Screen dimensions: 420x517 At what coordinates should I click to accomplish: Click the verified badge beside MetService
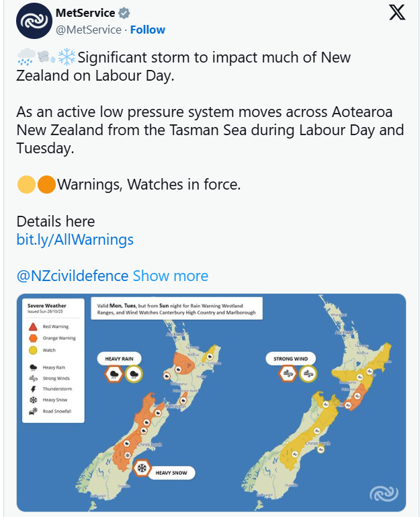click(x=126, y=13)
